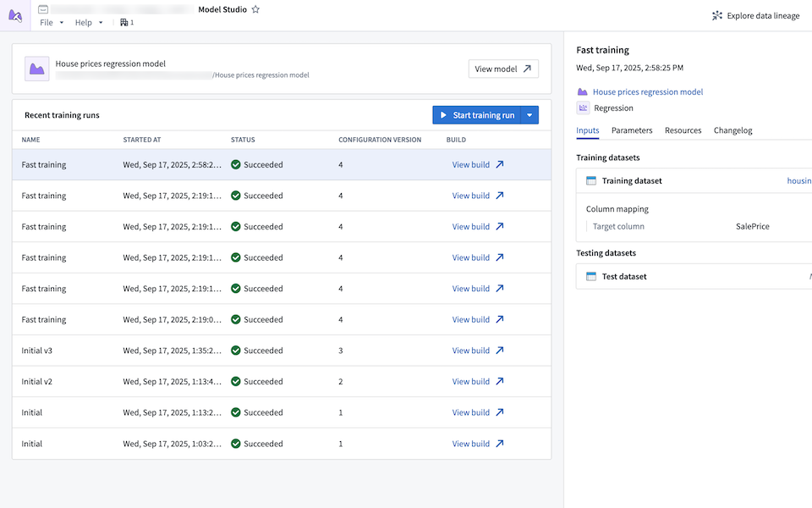Click the STATUS column header
Image resolution: width=812 pixels, height=508 pixels.
click(243, 140)
